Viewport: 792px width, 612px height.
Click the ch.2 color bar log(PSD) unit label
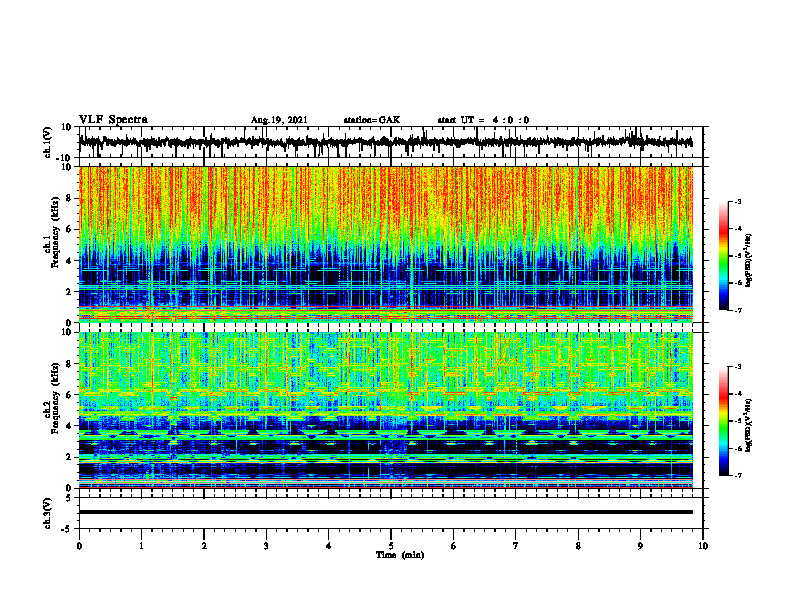coord(749,425)
